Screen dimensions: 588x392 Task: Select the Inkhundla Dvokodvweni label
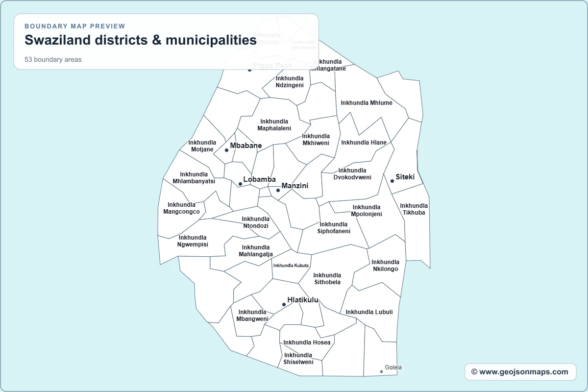[352, 174]
